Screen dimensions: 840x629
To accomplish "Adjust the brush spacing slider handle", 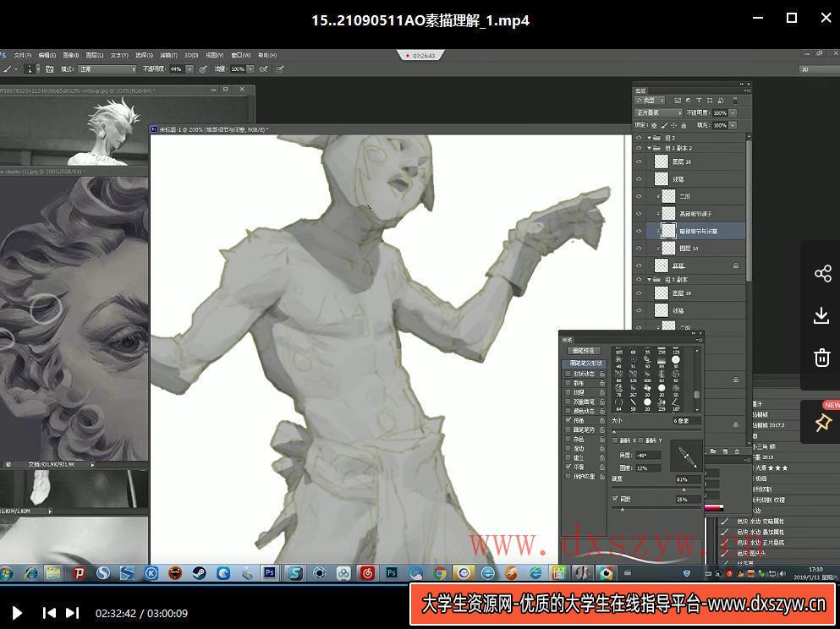I will [622, 509].
